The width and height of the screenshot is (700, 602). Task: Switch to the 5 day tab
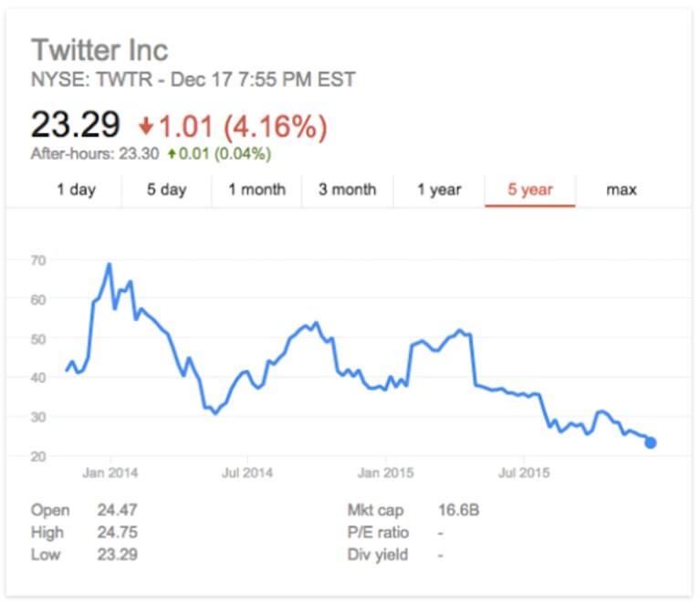167,190
